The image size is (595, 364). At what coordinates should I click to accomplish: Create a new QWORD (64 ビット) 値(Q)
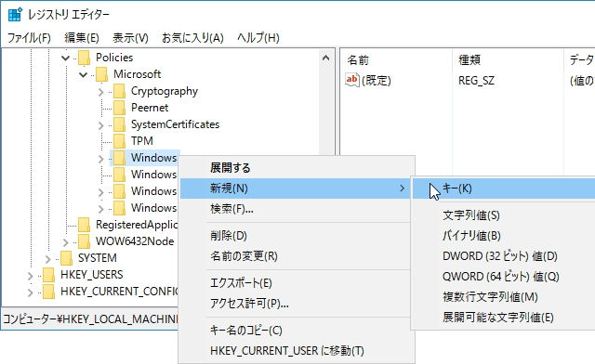point(504,277)
